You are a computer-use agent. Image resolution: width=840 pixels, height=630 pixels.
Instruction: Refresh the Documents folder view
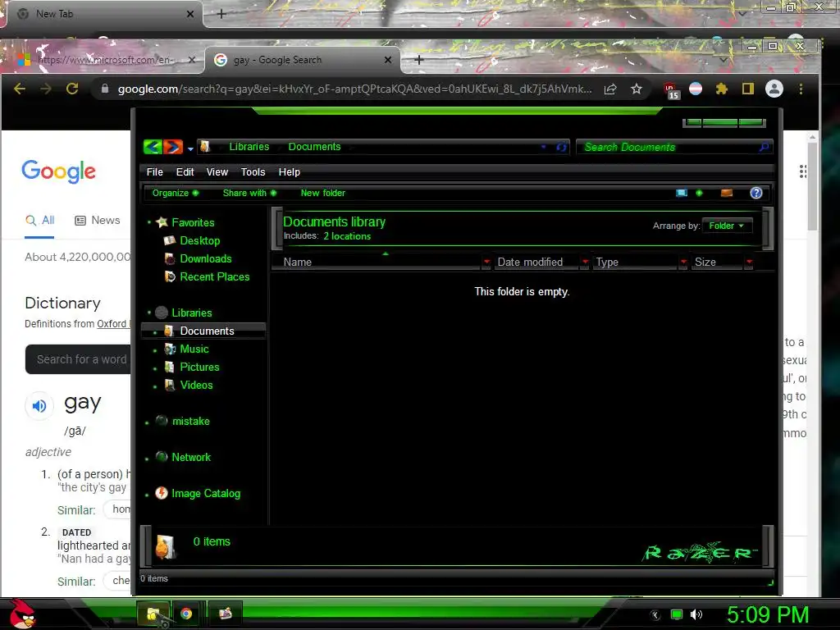[x=561, y=147]
